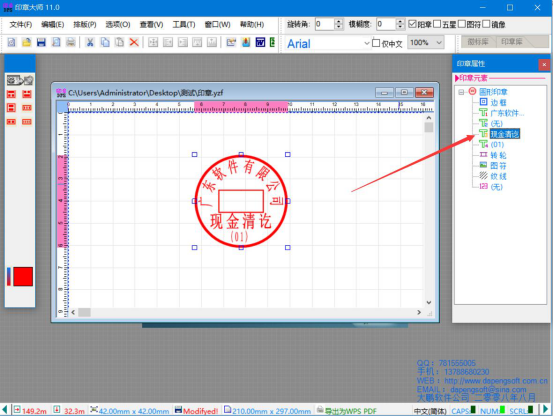Click the 旋转角 value input field
Image resolution: width=554 pixels, height=417 pixels.
click(325, 24)
